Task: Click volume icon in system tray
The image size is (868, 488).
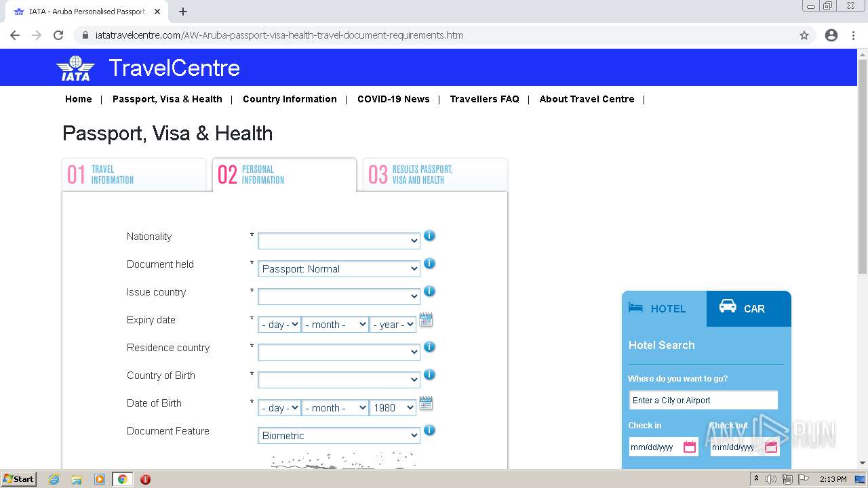Action: (x=771, y=479)
